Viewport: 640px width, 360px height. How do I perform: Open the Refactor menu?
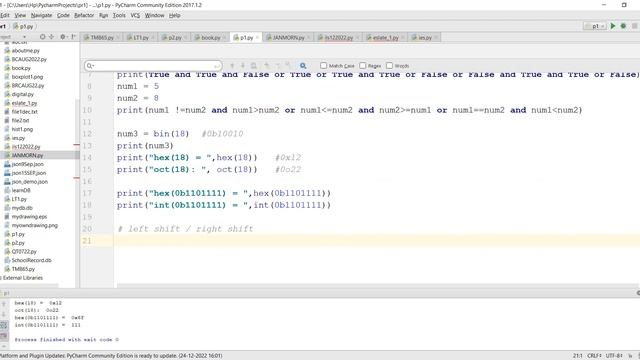[x=84, y=15]
